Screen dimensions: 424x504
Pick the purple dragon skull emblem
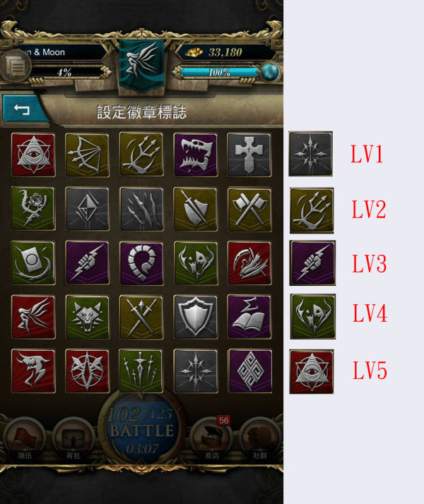[196, 155]
